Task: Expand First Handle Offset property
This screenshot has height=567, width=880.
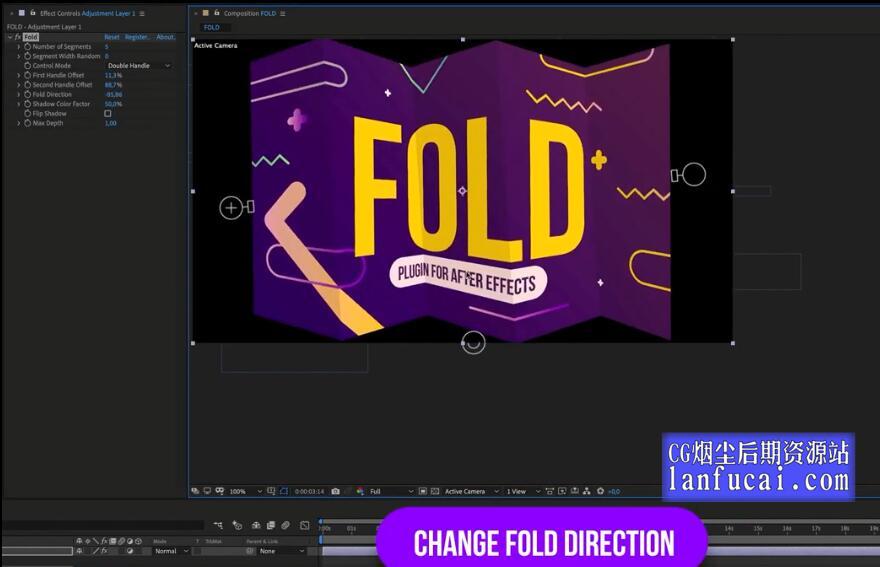Action: click(19, 75)
